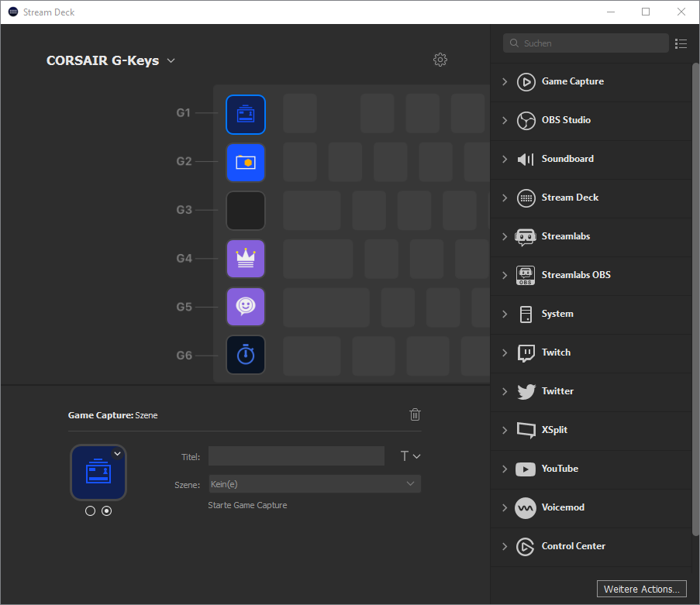Toggle the action list view icon

pos(681,43)
